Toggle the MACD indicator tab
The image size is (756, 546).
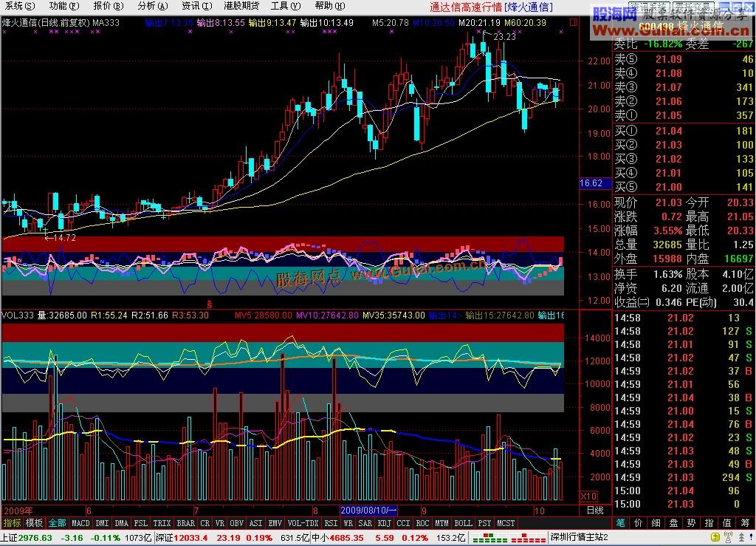[x=80, y=523]
